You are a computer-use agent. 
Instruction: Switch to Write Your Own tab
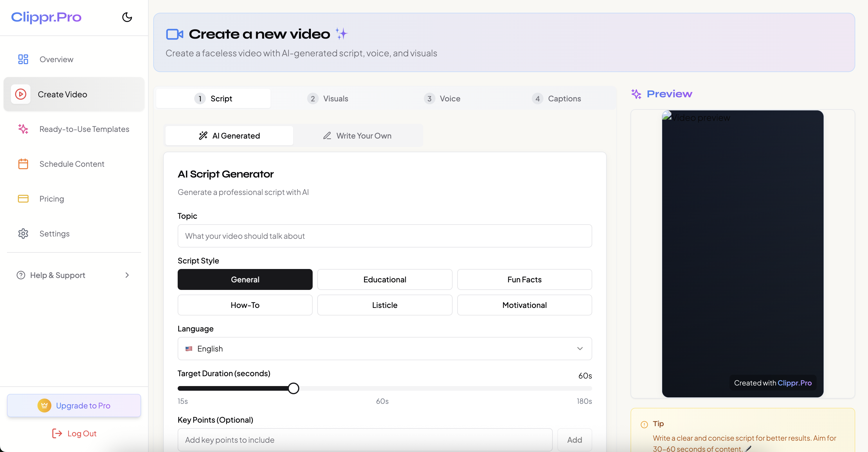pos(357,135)
